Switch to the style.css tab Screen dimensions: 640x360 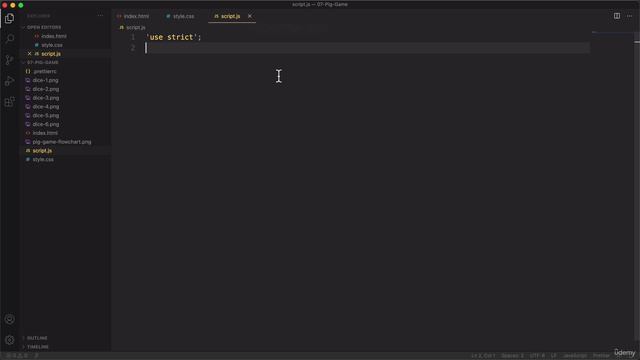pyautogui.click(x=180, y=16)
